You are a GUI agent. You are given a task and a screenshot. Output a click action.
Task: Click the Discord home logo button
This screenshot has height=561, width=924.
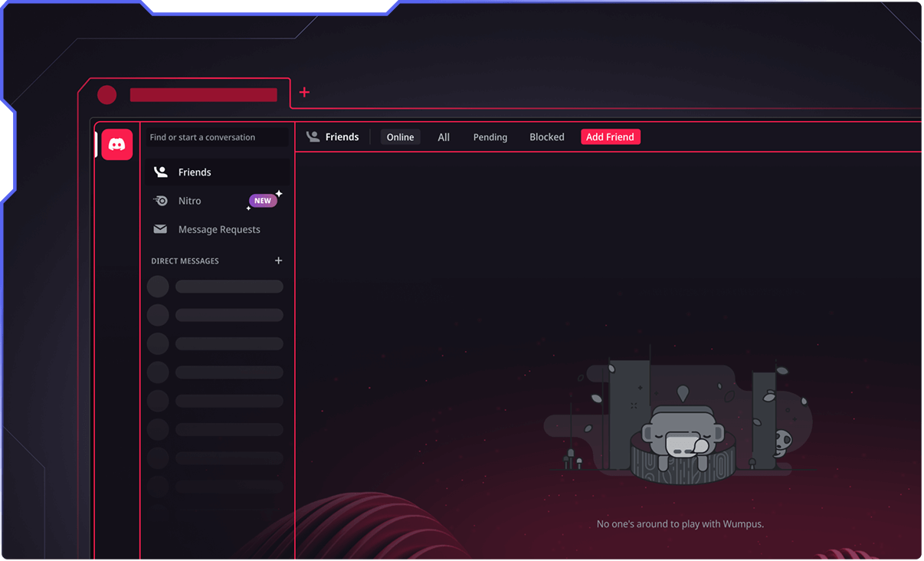tap(117, 144)
